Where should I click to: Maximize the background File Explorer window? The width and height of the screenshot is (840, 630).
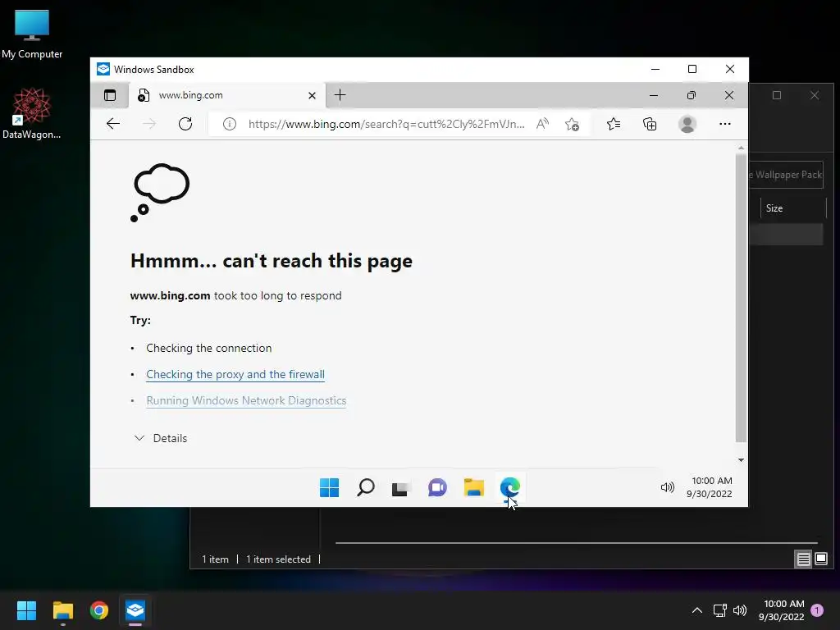pyautogui.click(x=777, y=95)
